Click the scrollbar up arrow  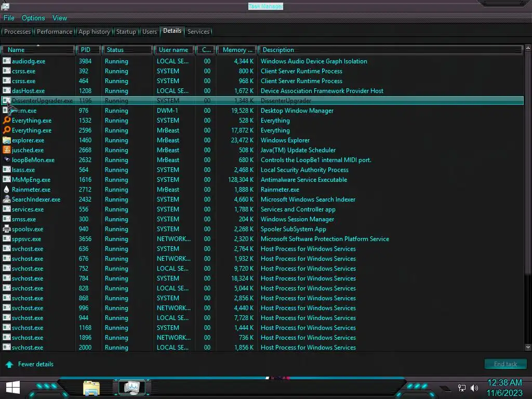[x=528, y=48]
